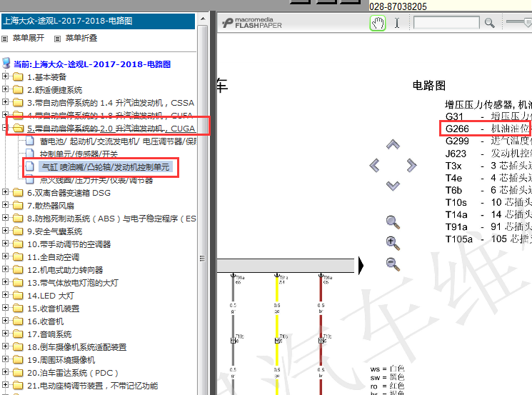Expand the 7.散热器风扇 folder
This screenshot has width=532, height=395.
[x=5, y=205]
